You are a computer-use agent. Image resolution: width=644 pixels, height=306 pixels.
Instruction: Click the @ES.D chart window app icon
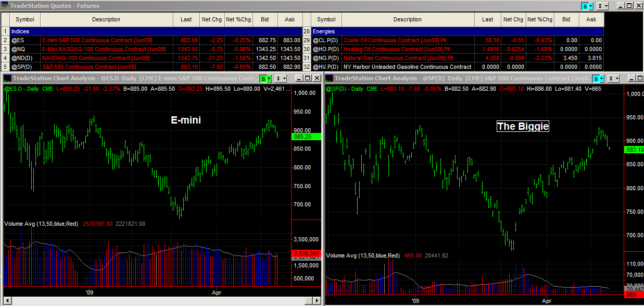point(7,78)
